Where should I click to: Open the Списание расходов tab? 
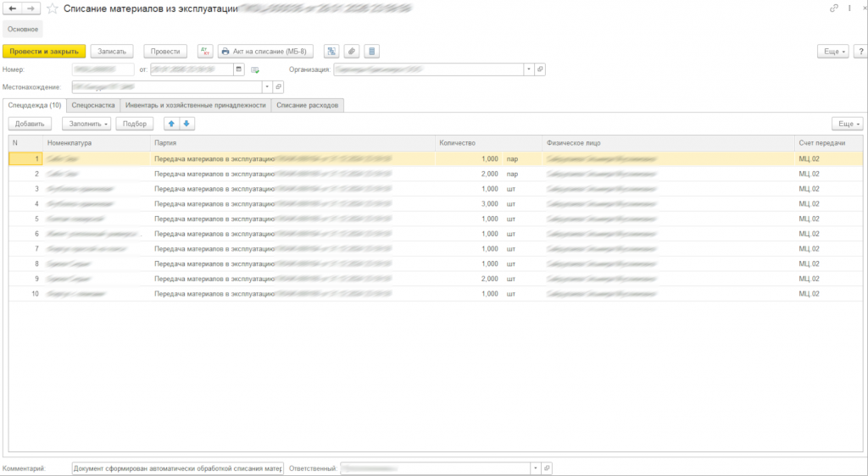pos(307,105)
